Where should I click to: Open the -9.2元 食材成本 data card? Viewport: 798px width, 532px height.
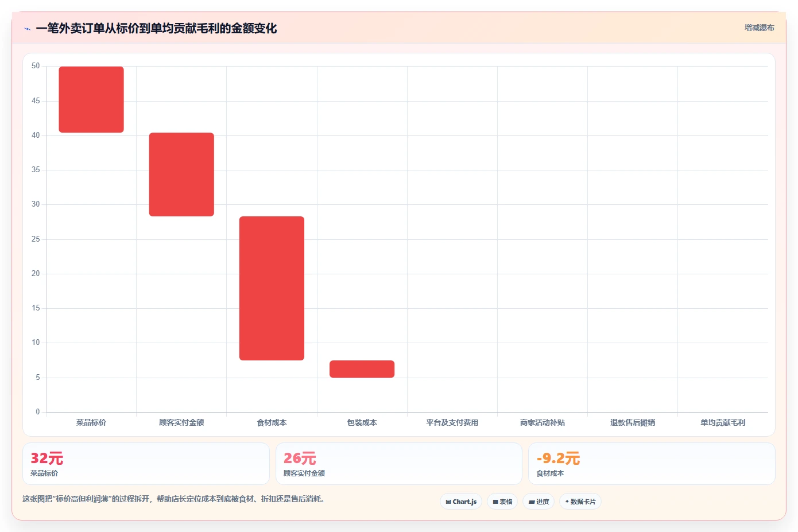[x=652, y=464]
